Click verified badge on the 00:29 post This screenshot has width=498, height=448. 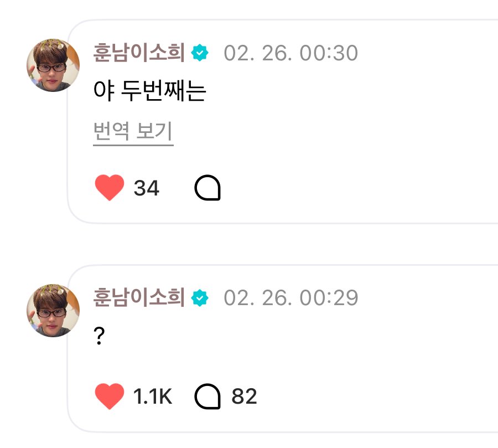(x=200, y=298)
